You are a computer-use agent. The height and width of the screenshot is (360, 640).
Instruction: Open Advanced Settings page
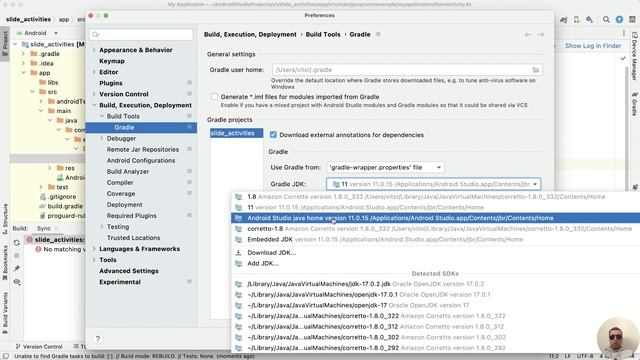[129, 271]
